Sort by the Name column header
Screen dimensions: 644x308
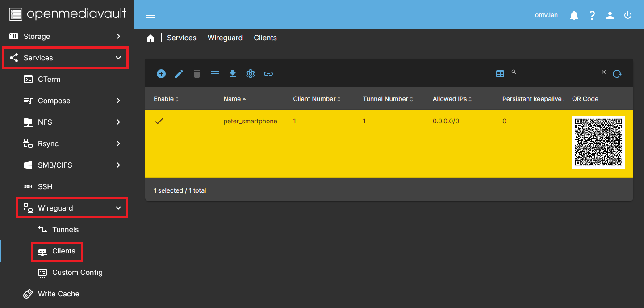pos(232,99)
